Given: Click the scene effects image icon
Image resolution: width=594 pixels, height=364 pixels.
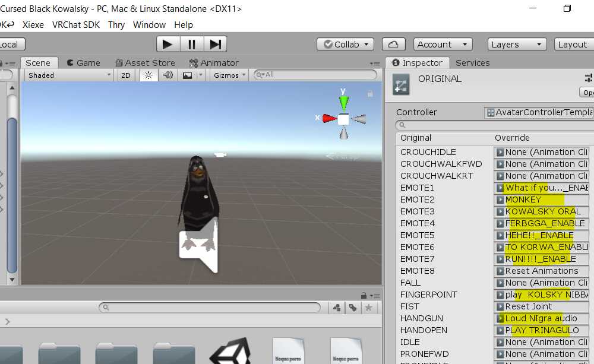Looking at the screenshot, I should click(188, 75).
